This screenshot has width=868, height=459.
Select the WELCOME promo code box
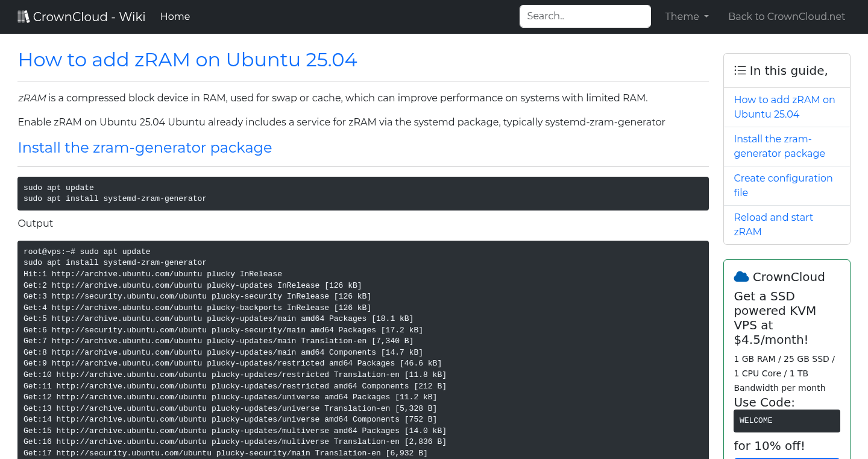pyautogui.click(x=787, y=420)
